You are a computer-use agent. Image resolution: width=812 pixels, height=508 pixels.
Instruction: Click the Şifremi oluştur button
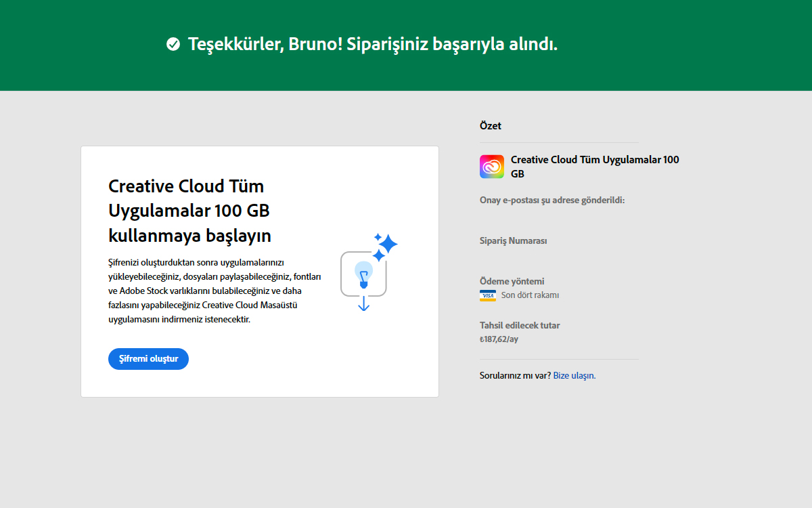pos(148,359)
